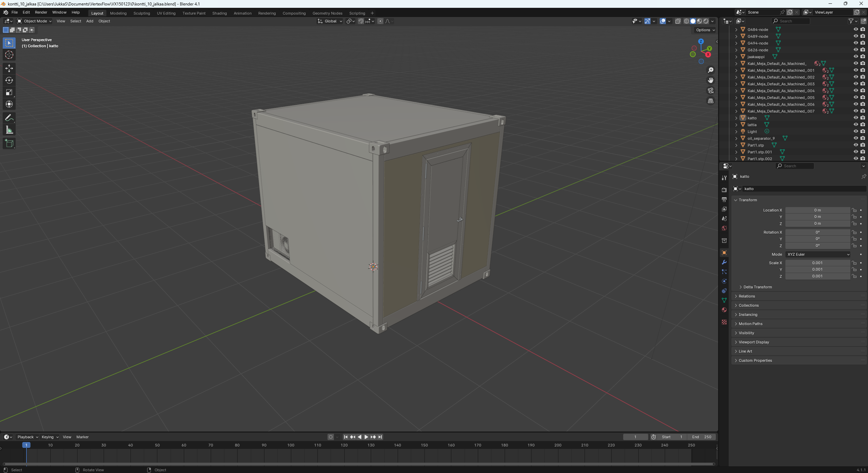Image resolution: width=868 pixels, height=473 pixels.
Task: Open the Modifiers wrench properties tab
Action: pyautogui.click(x=724, y=262)
